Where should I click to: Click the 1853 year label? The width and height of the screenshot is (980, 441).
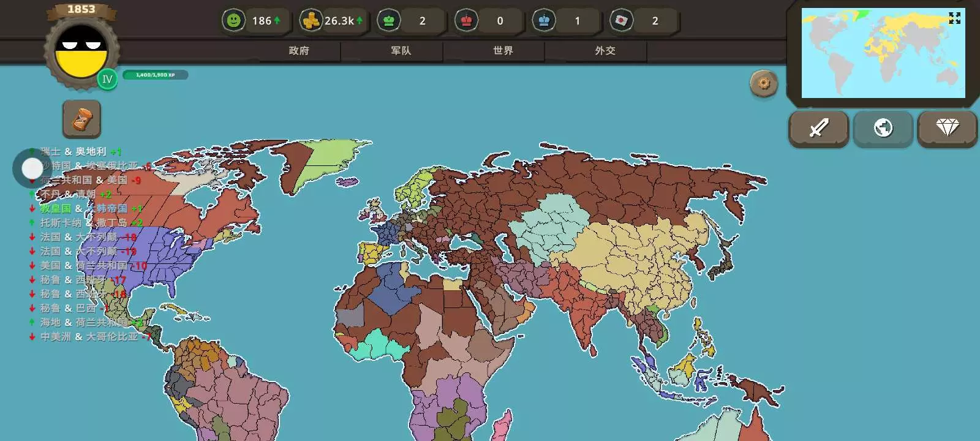[81, 9]
